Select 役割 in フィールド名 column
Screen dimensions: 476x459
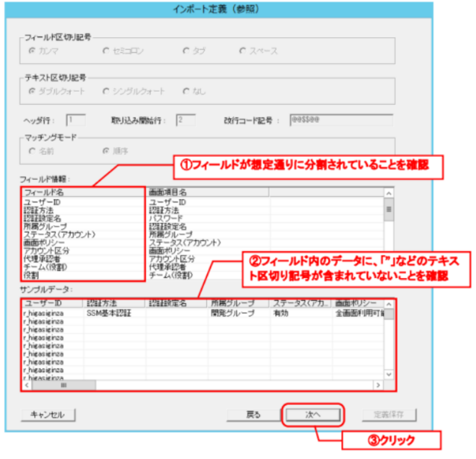pos(31,275)
